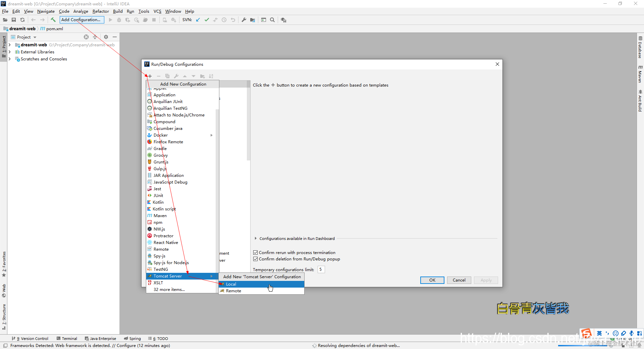
Task: Click Move Up arrow in dialog toolbar
Action: [185, 76]
